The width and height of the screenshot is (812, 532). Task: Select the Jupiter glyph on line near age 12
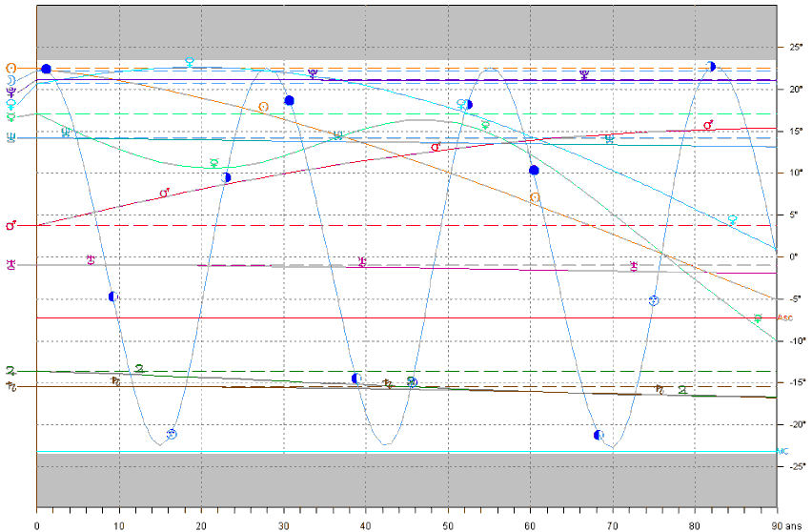point(139,369)
